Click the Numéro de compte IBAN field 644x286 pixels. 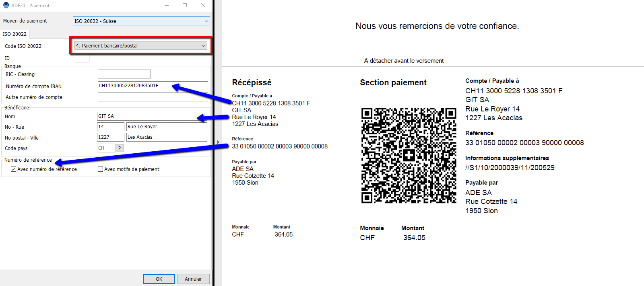pyautogui.click(x=153, y=86)
